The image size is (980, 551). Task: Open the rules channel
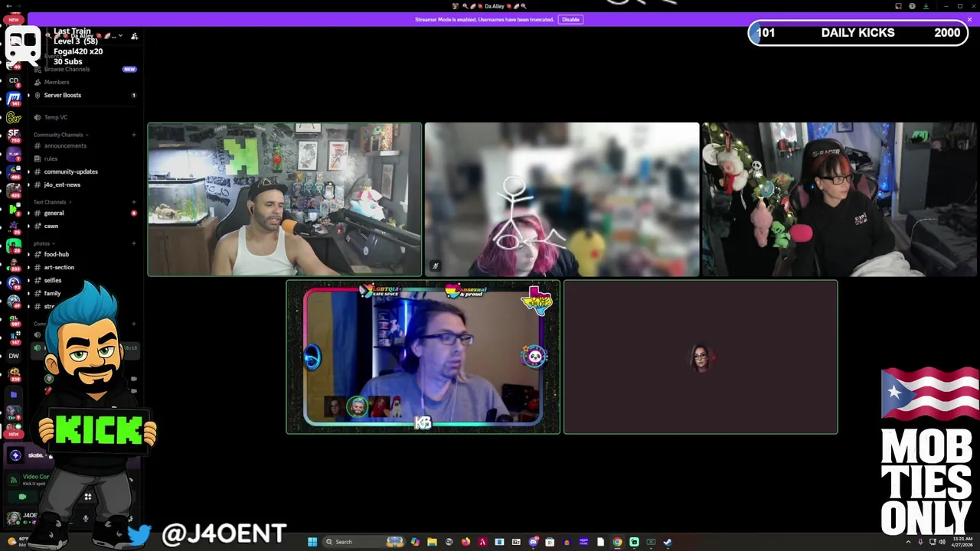84,158
